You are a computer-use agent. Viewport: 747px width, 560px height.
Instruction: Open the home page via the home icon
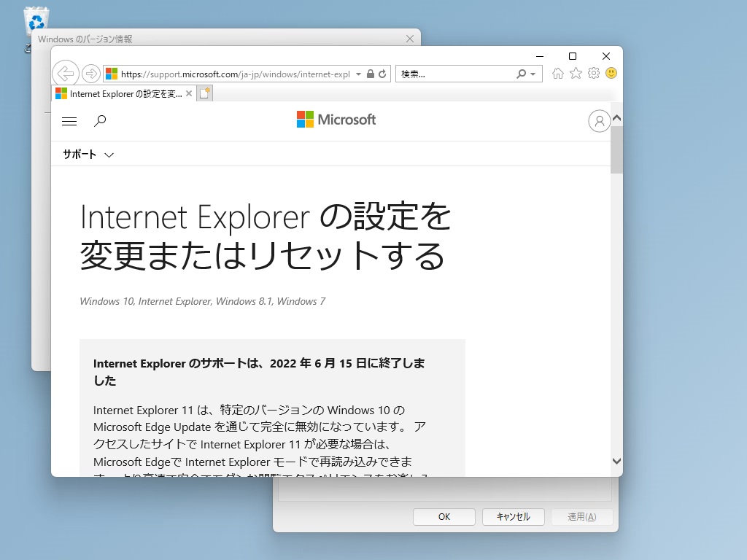point(557,73)
